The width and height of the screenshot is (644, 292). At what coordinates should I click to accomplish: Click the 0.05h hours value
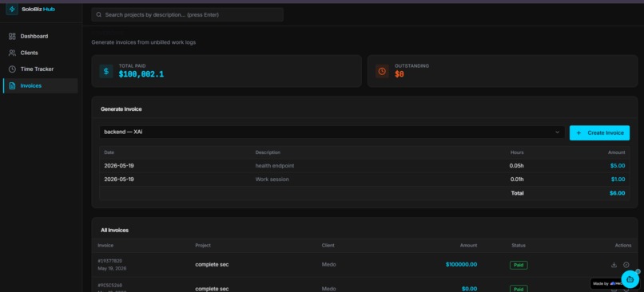click(x=517, y=166)
